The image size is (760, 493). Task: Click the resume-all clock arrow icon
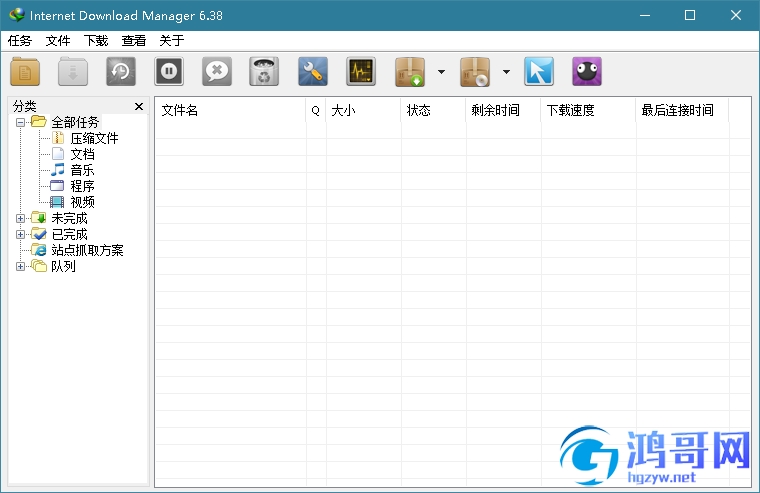tap(121, 72)
